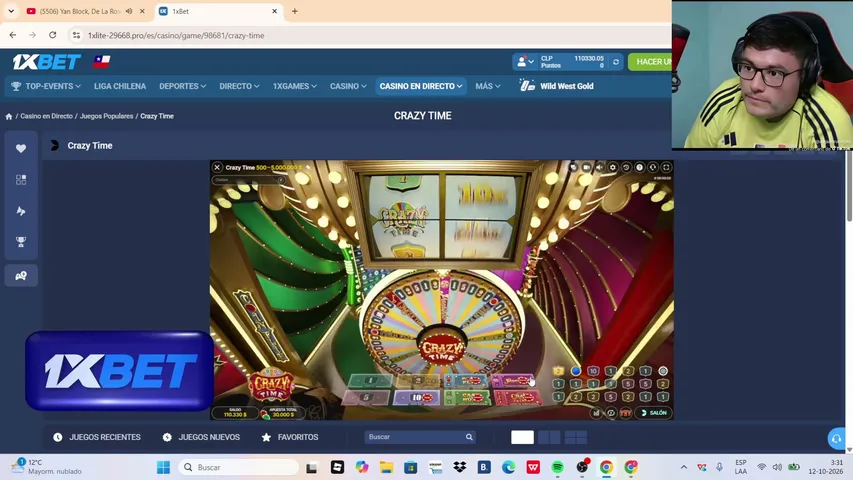
Task: Click the HACER deposit green button
Action: coord(650,62)
